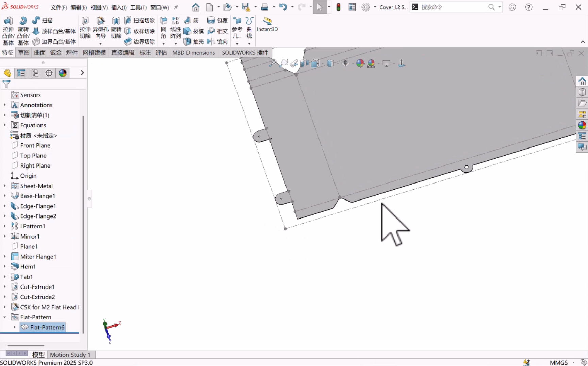The width and height of the screenshot is (588, 366).
Task: Open the Linear Pattern tool
Action: 176,21
